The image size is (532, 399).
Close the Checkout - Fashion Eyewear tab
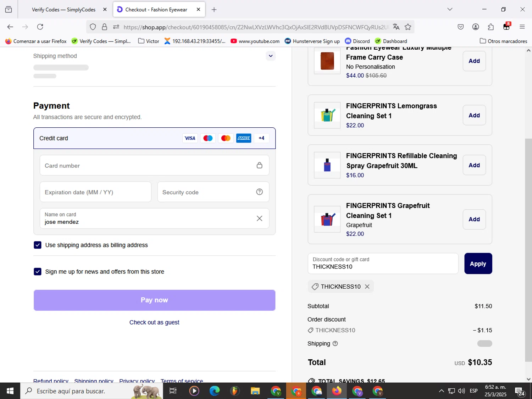click(198, 10)
